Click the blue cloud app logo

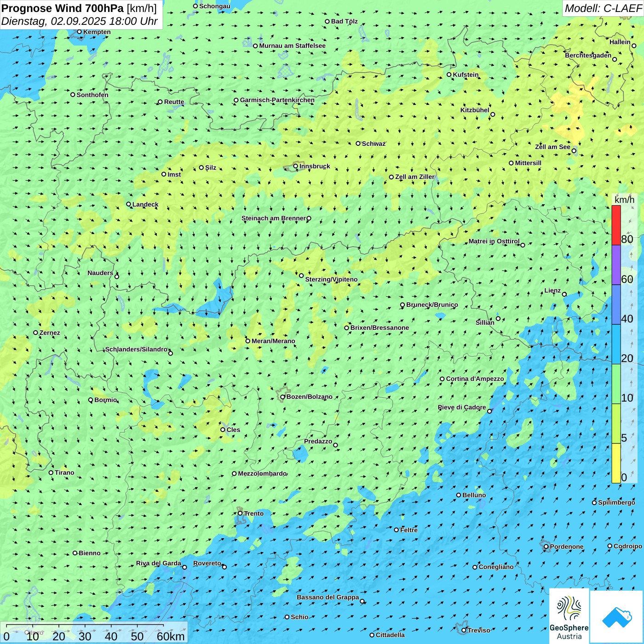coord(617,617)
